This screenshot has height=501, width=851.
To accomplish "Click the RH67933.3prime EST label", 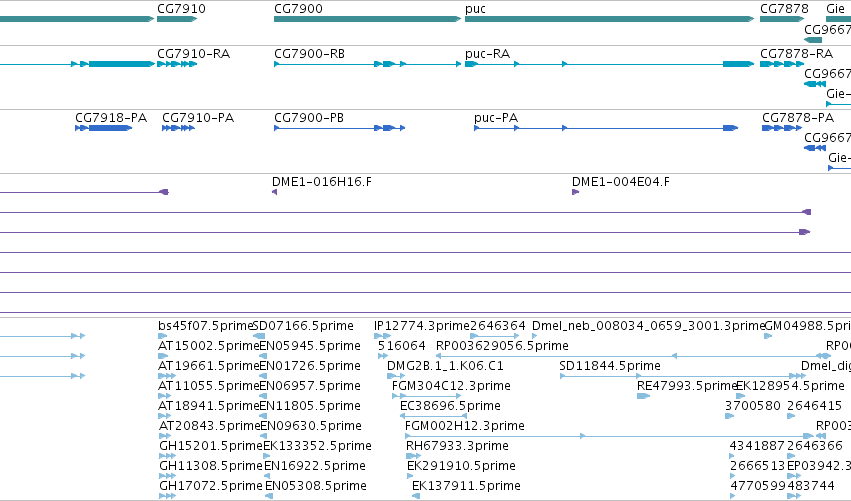I will coord(458,446).
